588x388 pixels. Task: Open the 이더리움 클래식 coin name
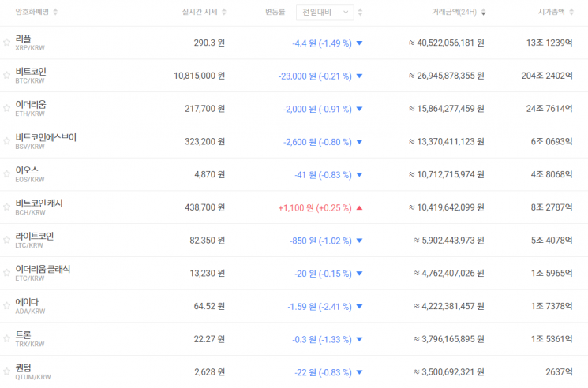tap(43, 269)
